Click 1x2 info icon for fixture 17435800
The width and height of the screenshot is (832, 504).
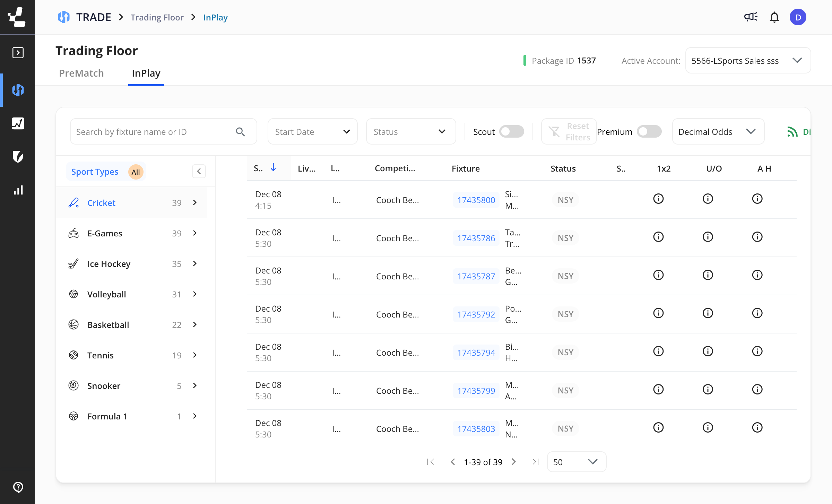[658, 199]
